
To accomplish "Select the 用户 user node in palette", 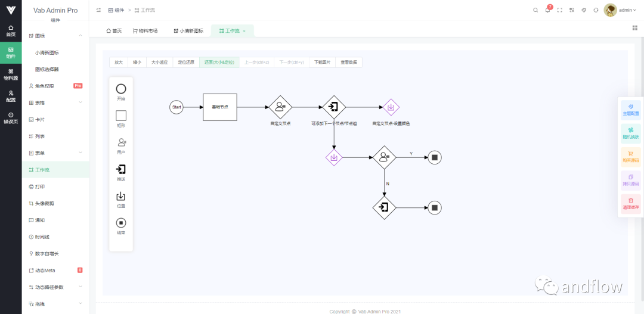I will 122,142.
